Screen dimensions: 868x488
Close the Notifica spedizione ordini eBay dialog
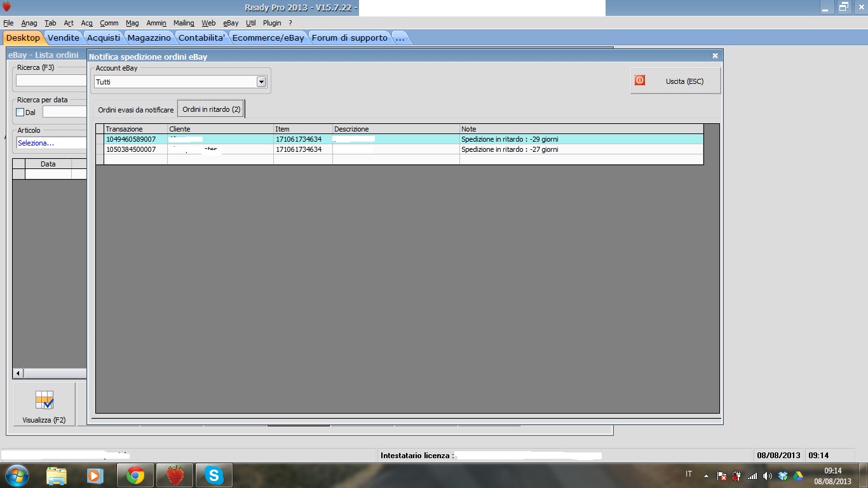[x=715, y=56]
